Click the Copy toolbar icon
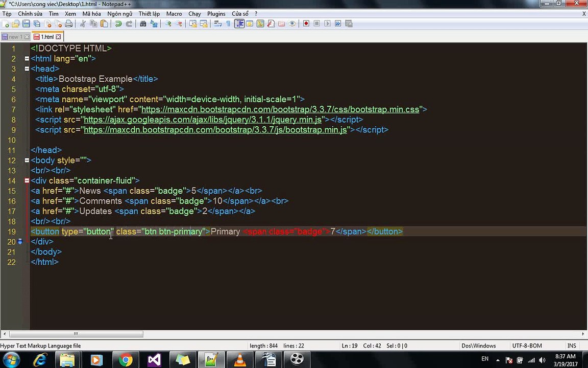 [x=93, y=24]
